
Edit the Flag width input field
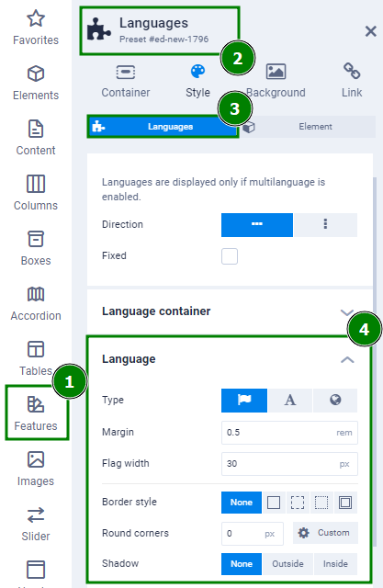click(x=289, y=464)
